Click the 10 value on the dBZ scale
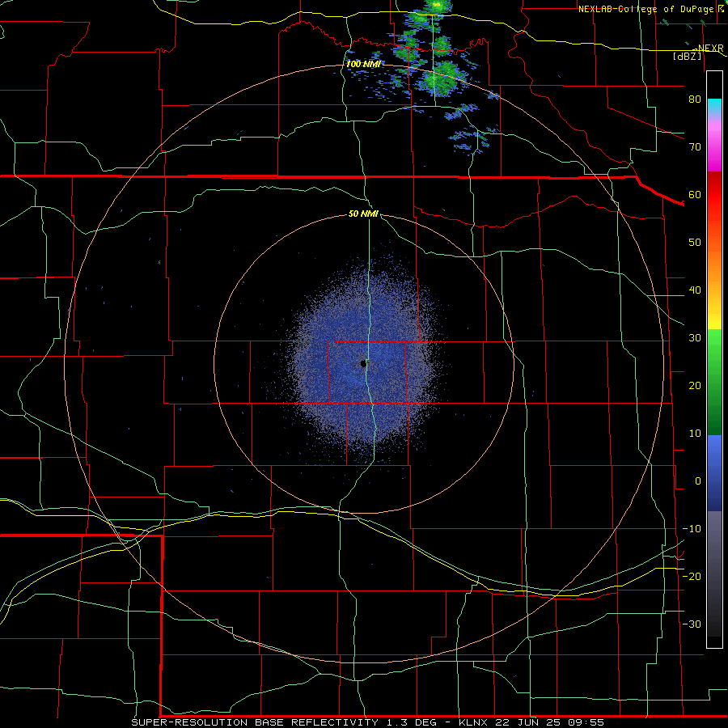The height and width of the screenshot is (728, 728). tap(695, 434)
